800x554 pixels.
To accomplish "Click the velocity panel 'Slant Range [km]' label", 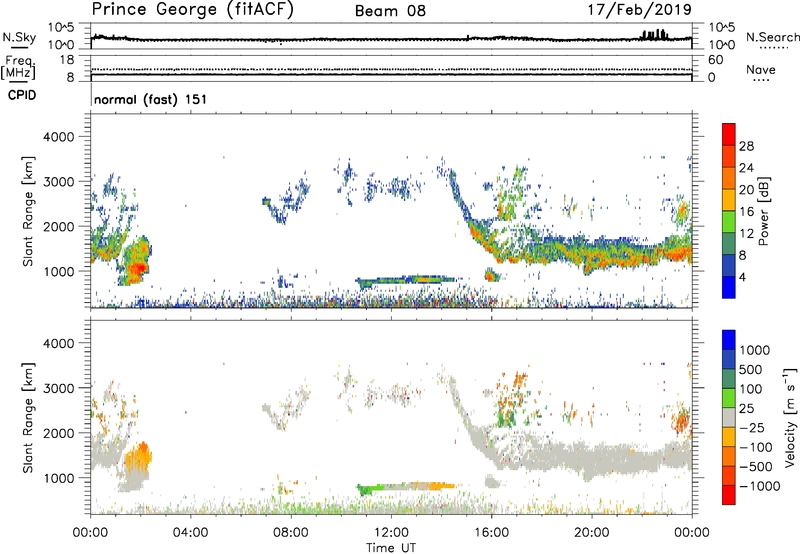I will point(28,418).
